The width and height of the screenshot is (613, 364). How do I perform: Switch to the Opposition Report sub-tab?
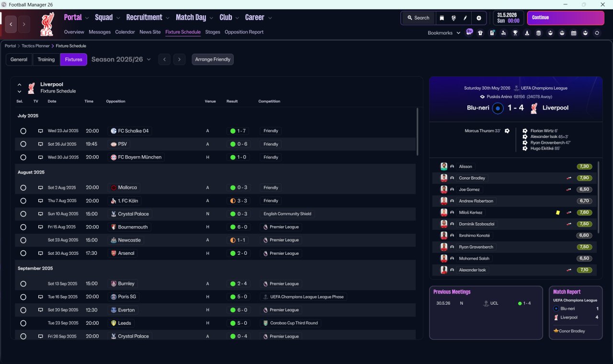pyautogui.click(x=244, y=32)
